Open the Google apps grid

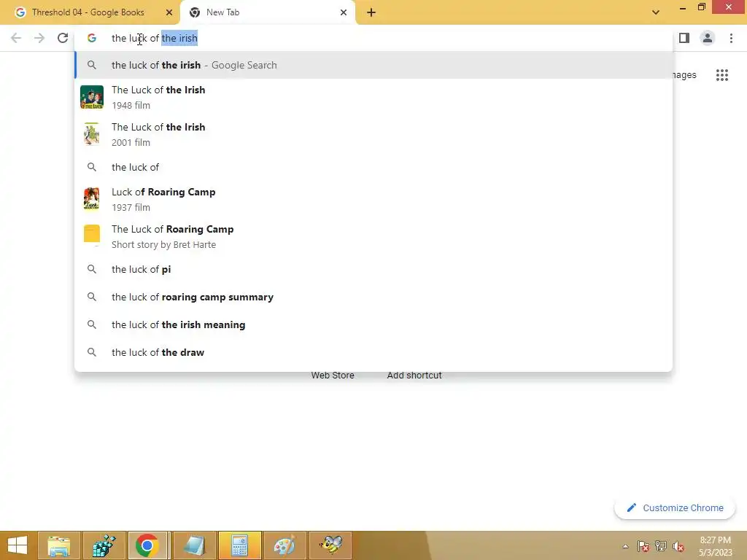click(721, 75)
